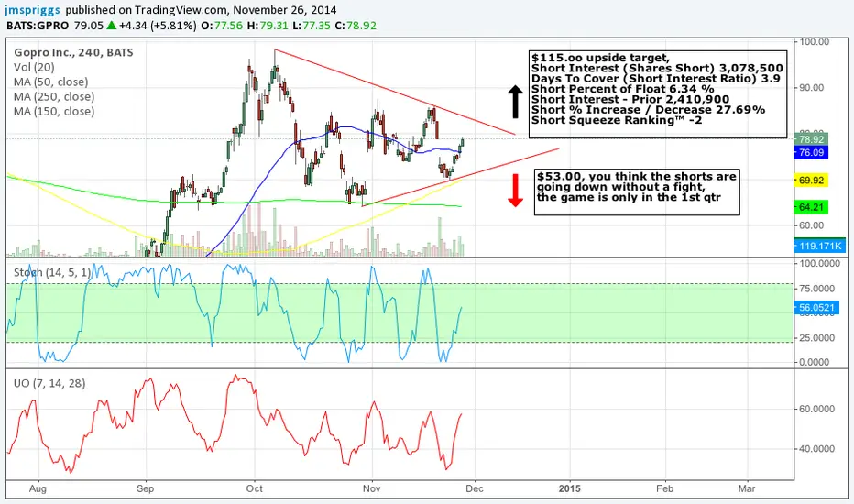
Task: Click the 25.0000 stochastic axis label
Action: point(816,338)
